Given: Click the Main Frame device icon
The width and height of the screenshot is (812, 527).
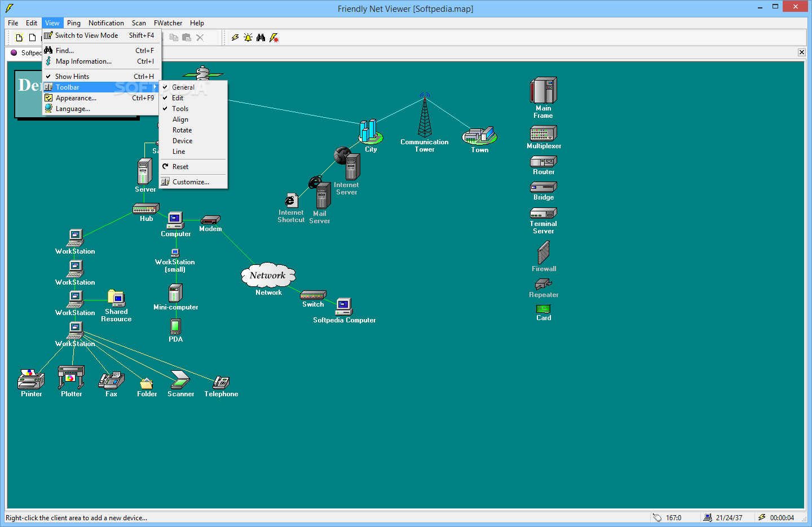Looking at the screenshot, I should pos(543,90).
